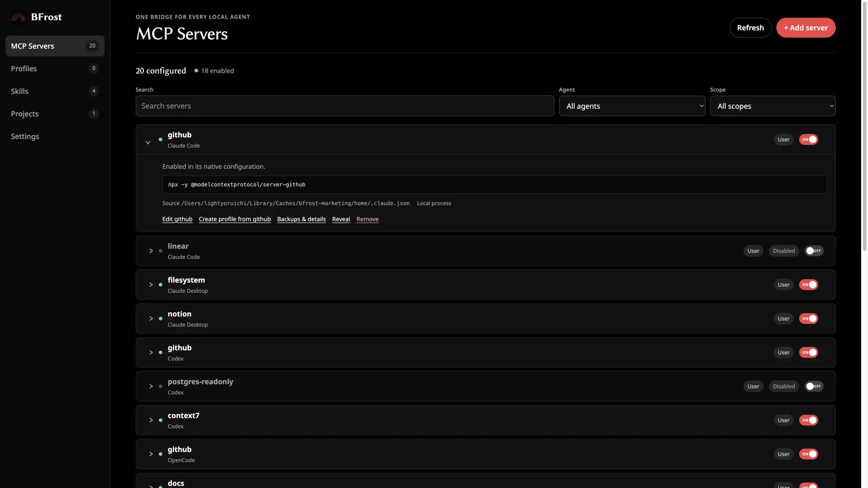Viewport: 868px width, 488px height.
Task: Expand the postgres-readonly server row
Action: (x=151, y=386)
